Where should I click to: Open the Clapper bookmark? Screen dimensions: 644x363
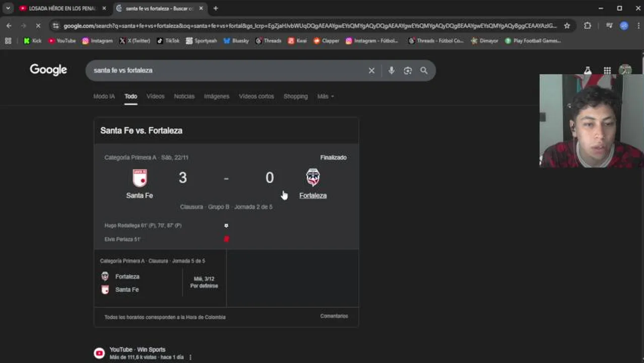326,41
